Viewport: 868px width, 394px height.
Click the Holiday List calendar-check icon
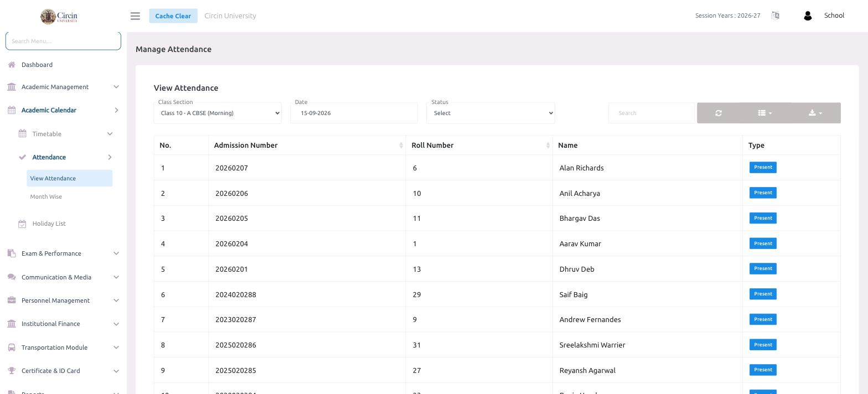pyautogui.click(x=22, y=224)
